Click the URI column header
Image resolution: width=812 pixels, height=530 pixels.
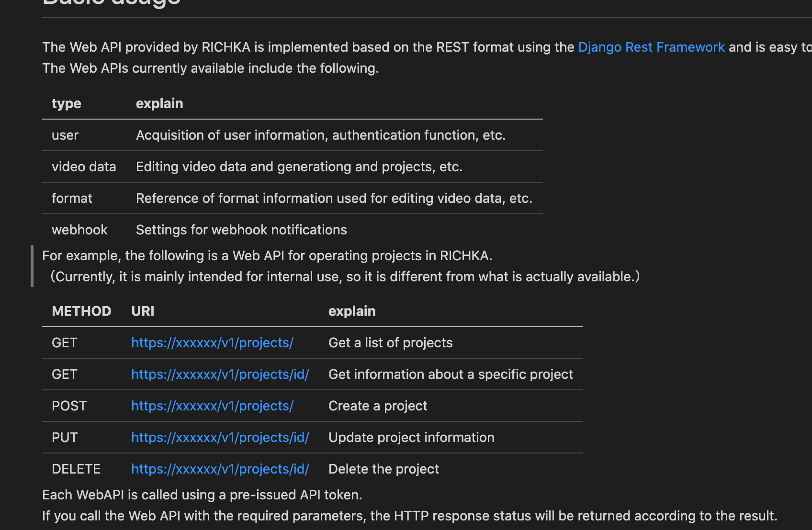[143, 311]
